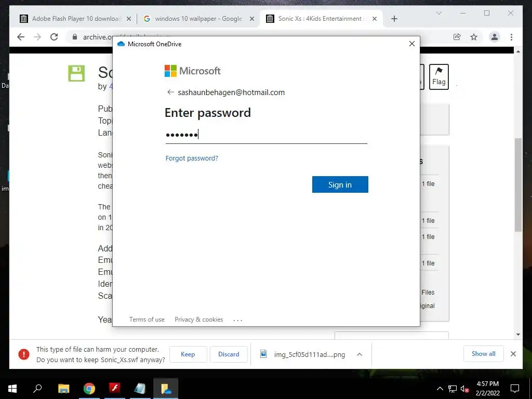532x399 pixels.
Task: Reload the archive.org page
Action: [x=54, y=37]
